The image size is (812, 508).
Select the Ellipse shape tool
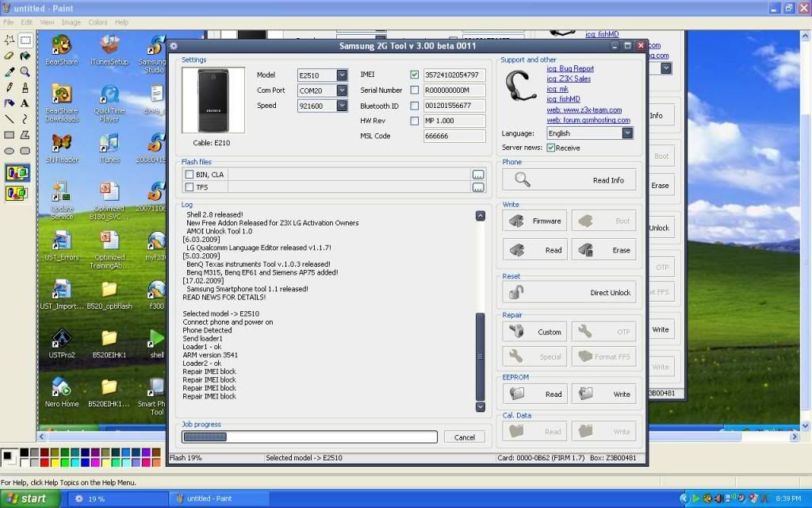pos(10,151)
